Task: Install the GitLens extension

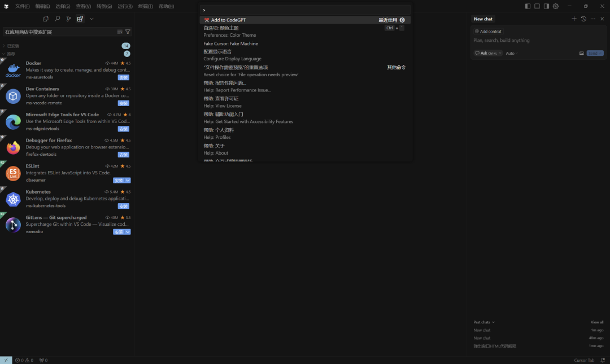Action: point(119,232)
